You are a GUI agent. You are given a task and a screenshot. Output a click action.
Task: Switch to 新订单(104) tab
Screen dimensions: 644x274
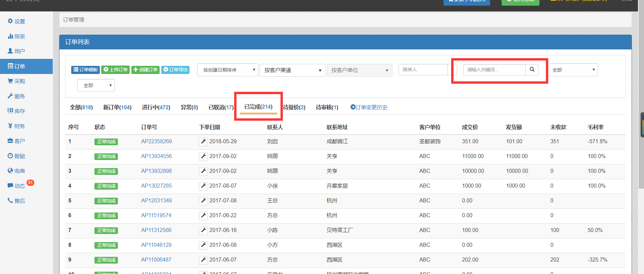tap(117, 107)
